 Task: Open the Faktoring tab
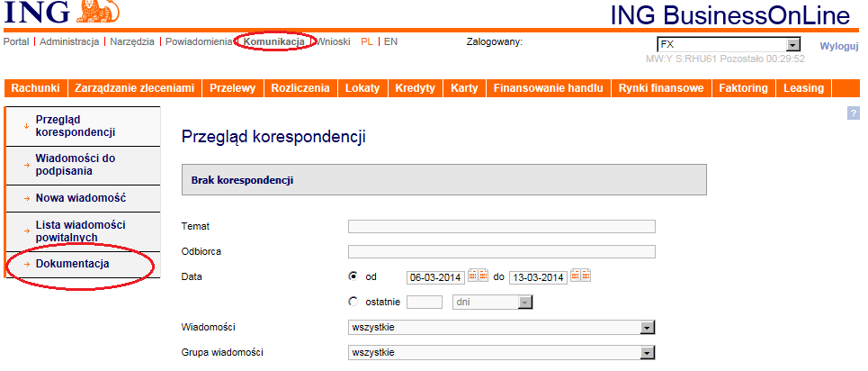click(x=744, y=88)
